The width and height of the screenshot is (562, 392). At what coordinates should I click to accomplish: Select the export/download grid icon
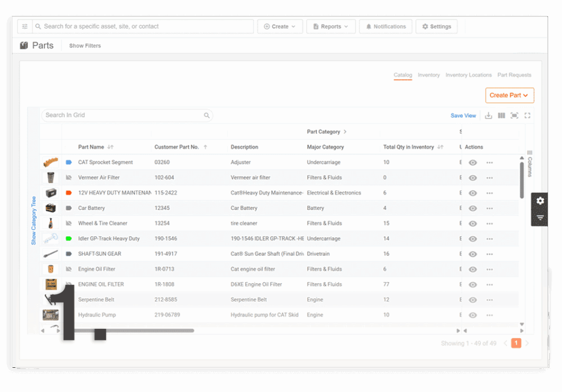point(488,115)
